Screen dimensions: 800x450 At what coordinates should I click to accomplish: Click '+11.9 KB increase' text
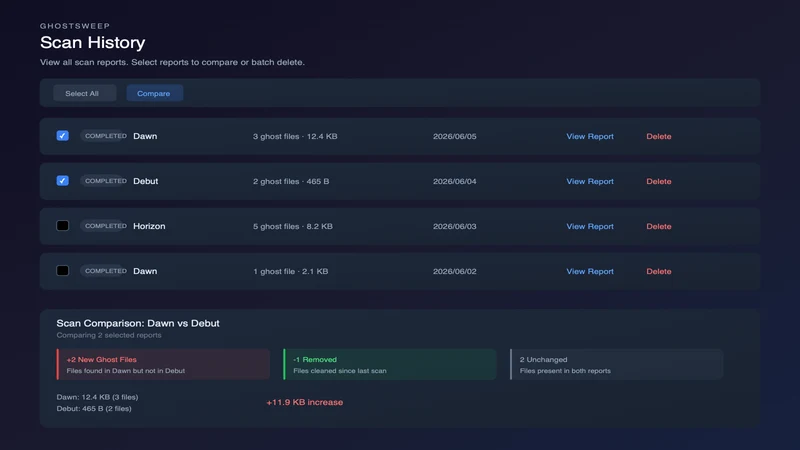click(x=305, y=402)
